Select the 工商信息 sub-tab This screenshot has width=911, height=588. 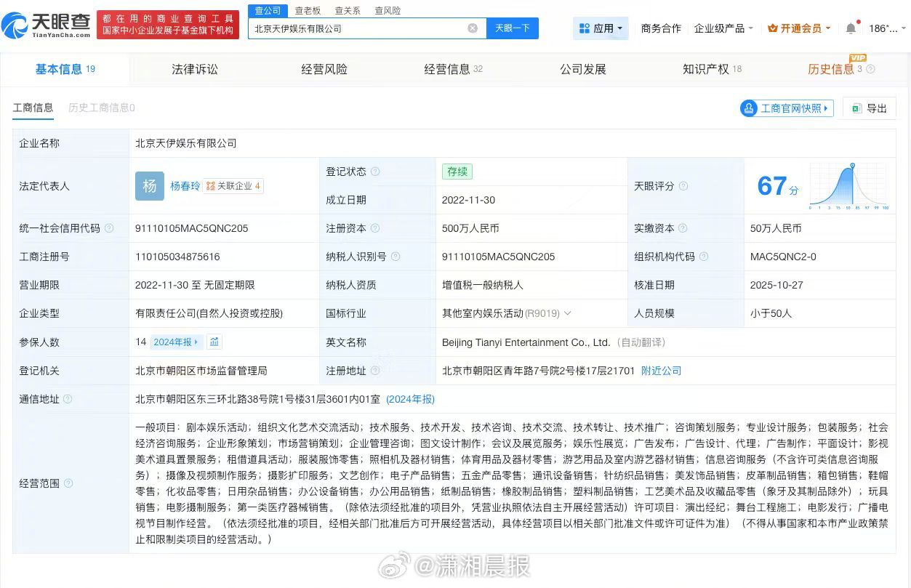pyautogui.click(x=33, y=108)
